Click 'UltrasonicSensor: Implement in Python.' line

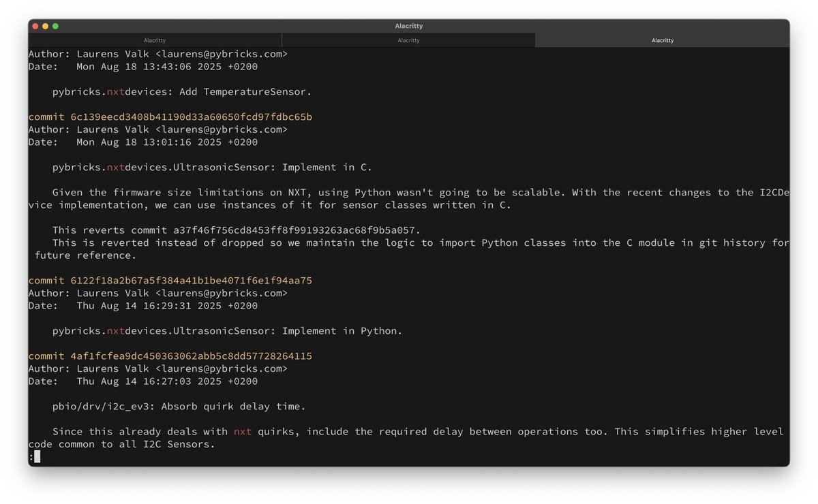tap(228, 331)
